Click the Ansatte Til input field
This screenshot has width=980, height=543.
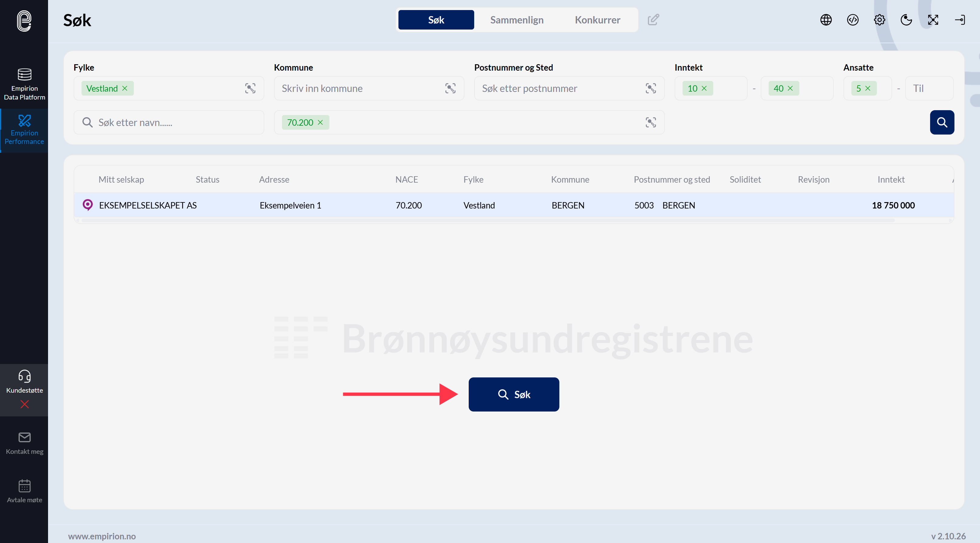pos(929,88)
